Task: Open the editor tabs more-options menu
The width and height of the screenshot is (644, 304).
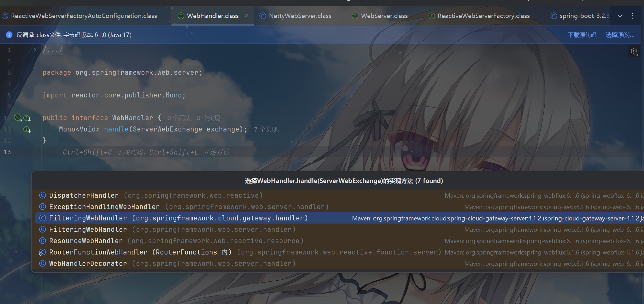Action: (x=632, y=16)
